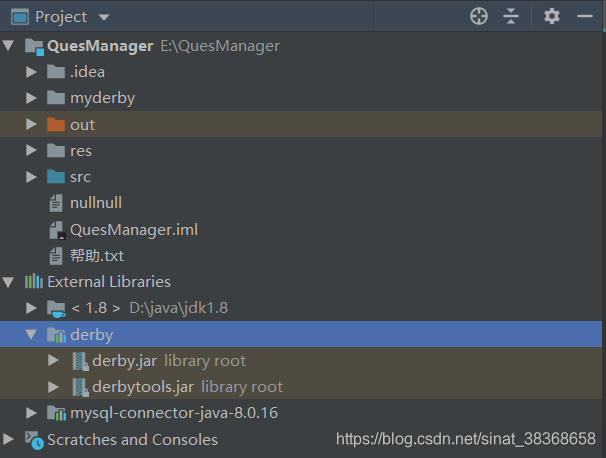Expand the res folder arrow
This screenshot has height=458, width=606.
click(x=31, y=150)
